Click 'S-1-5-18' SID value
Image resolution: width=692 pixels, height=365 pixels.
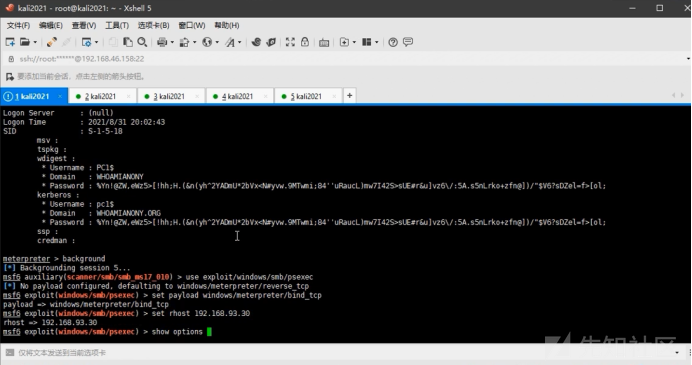click(x=105, y=131)
